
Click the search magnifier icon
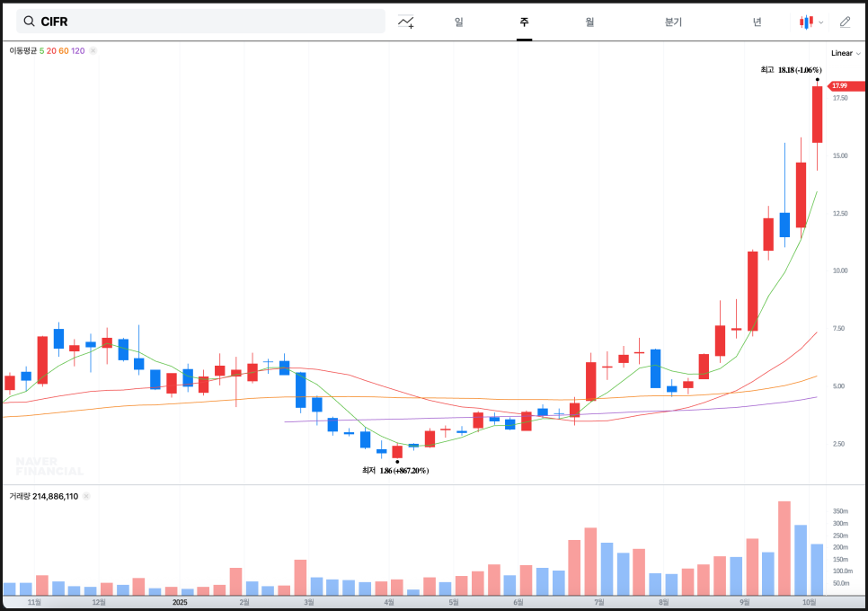pyautogui.click(x=30, y=22)
